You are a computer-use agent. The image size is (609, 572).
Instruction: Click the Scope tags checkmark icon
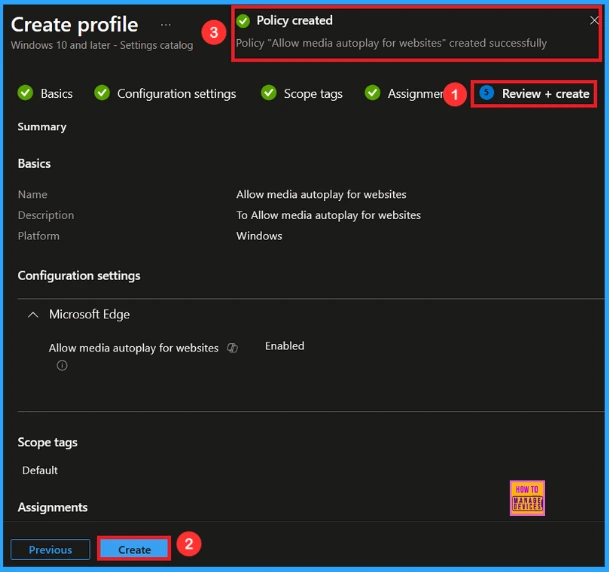(268, 93)
